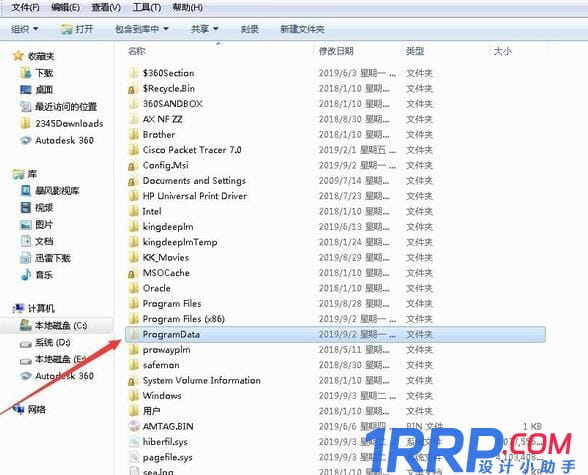Open the 工具(T) menu

coord(147,7)
